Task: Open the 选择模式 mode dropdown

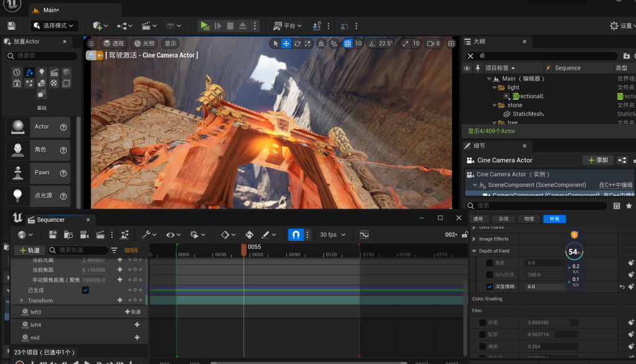Action: pyautogui.click(x=55, y=25)
